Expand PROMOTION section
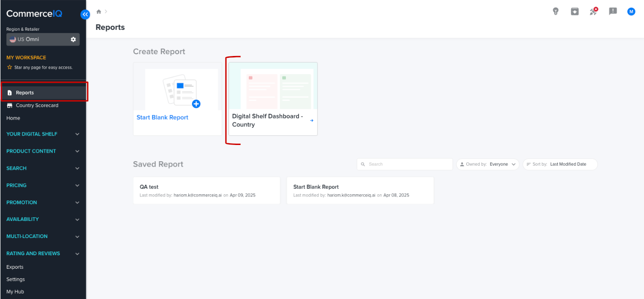 [43, 202]
